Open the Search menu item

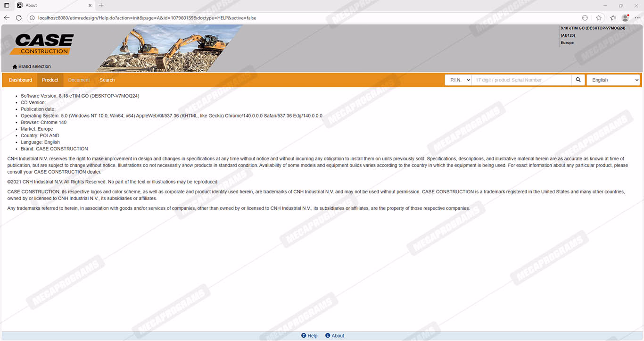tap(107, 80)
